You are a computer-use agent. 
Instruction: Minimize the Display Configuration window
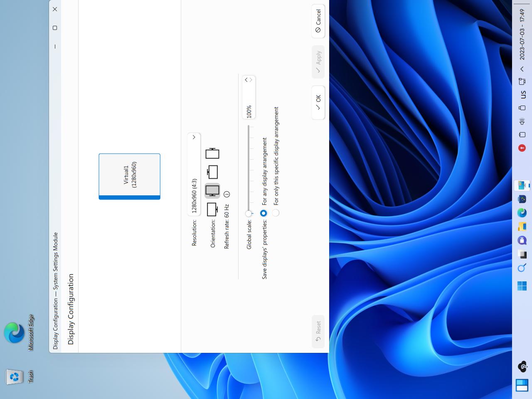tap(55, 47)
